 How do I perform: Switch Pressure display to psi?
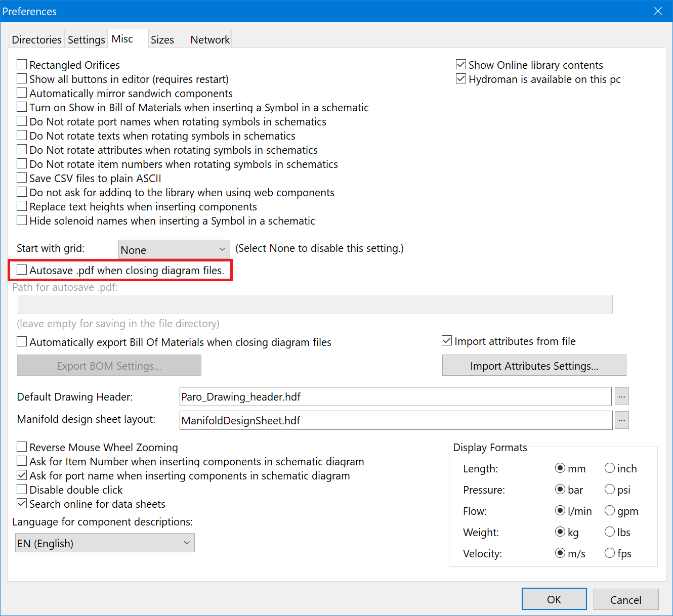(x=610, y=489)
